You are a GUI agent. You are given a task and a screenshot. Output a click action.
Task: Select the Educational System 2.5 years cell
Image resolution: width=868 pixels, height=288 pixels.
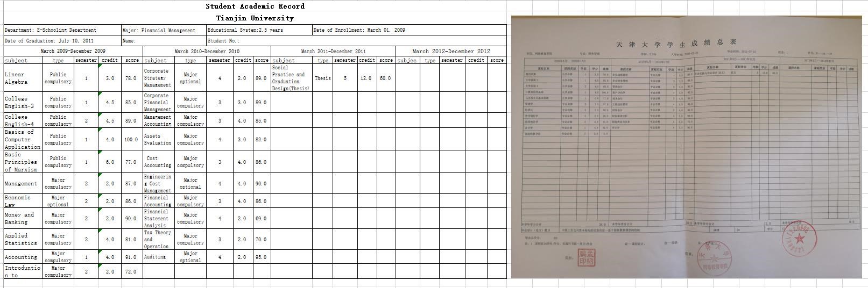point(259,30)
